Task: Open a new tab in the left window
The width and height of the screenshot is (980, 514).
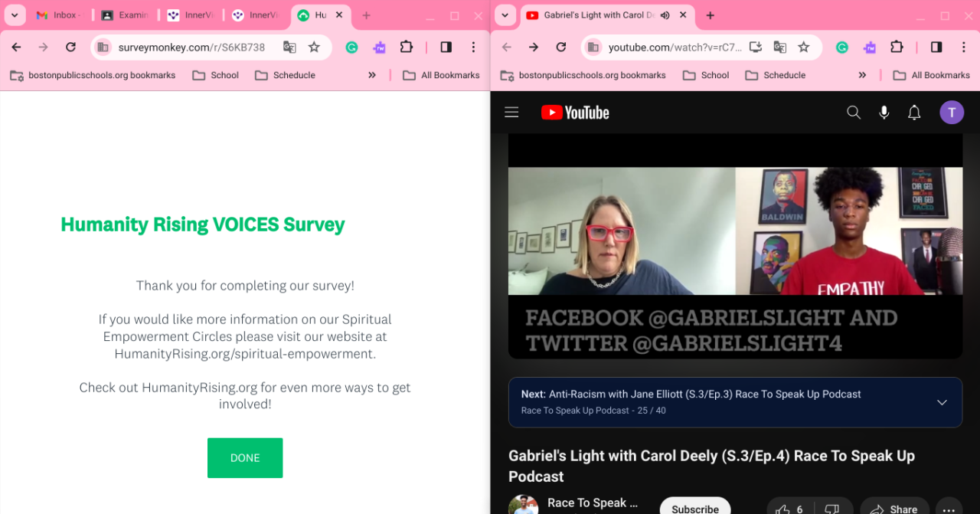Action: click(366, 15)
